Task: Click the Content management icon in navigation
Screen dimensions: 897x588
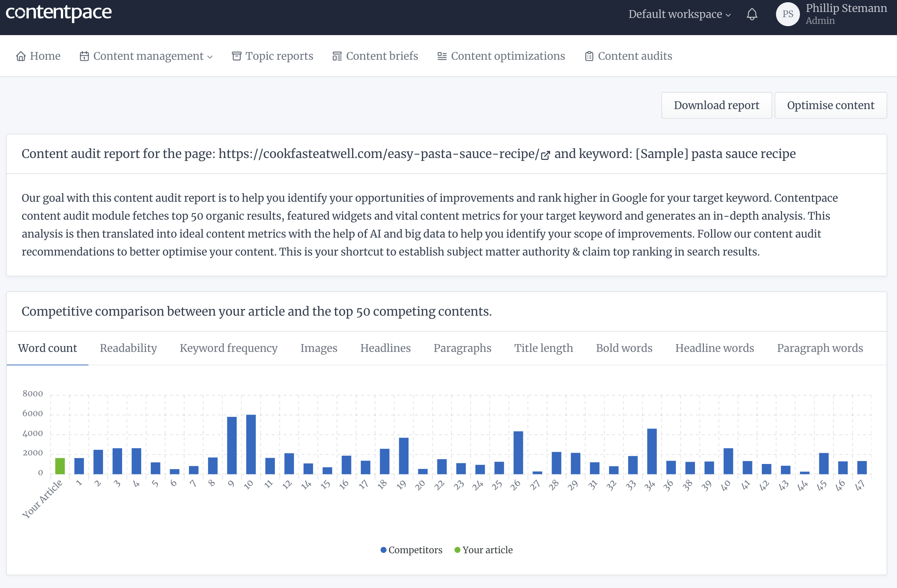Action: (x=83, y=55)
